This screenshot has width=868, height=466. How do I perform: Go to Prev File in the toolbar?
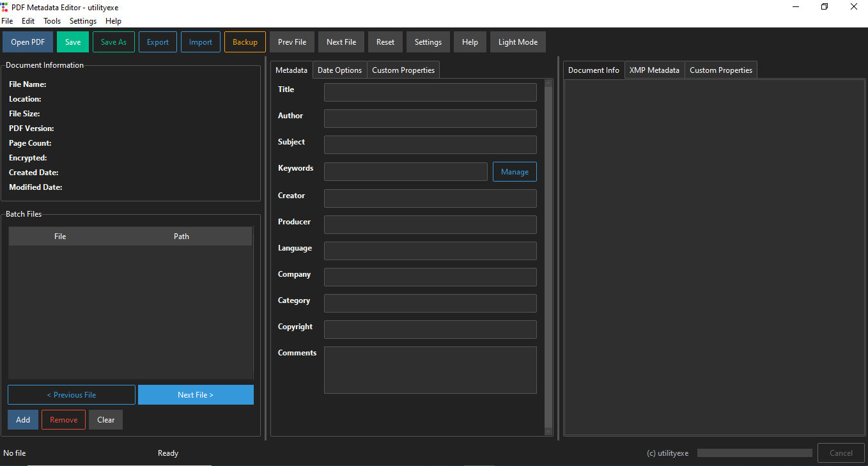click(x=292, y=42)
